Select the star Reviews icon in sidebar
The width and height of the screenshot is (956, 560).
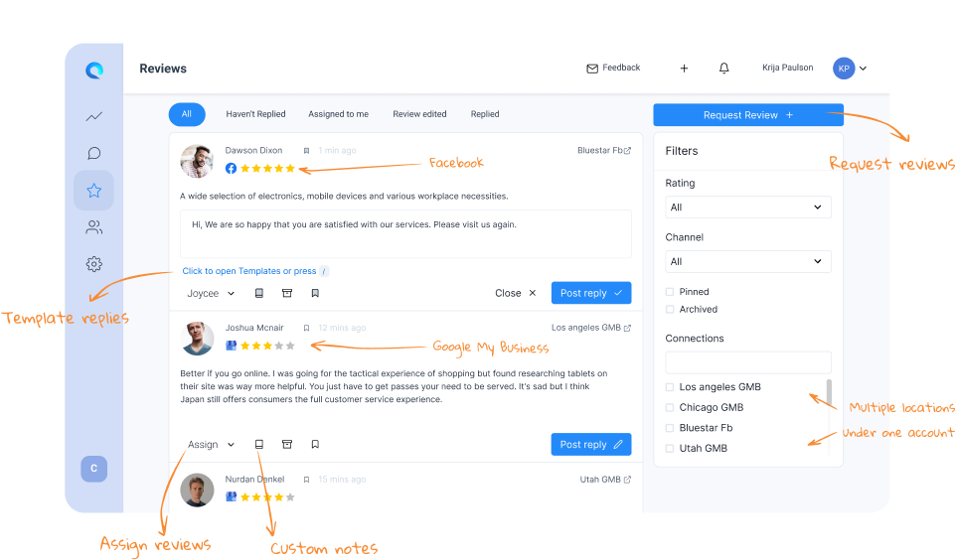[93, 191]
